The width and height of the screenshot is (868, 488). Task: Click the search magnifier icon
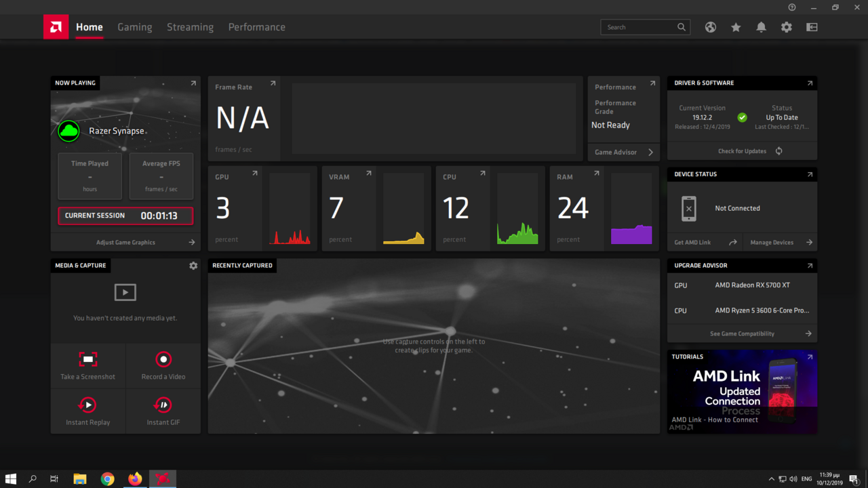pos(681,27)
